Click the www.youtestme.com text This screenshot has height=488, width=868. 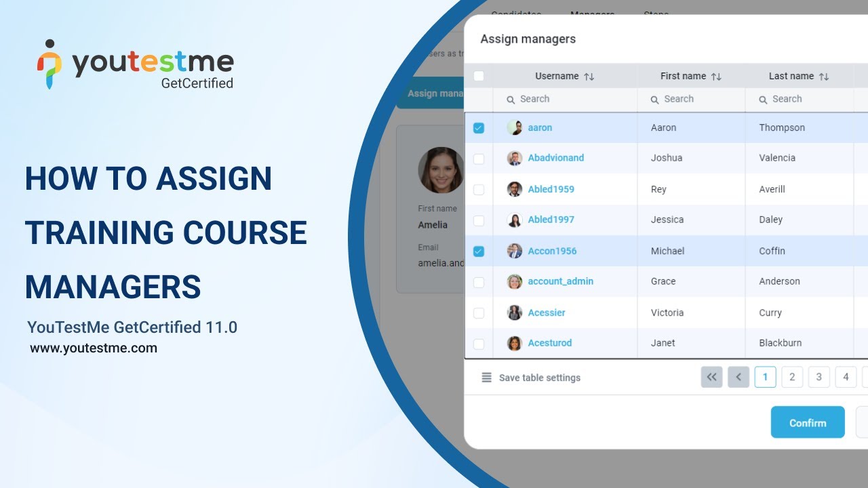tap(94, 348)
